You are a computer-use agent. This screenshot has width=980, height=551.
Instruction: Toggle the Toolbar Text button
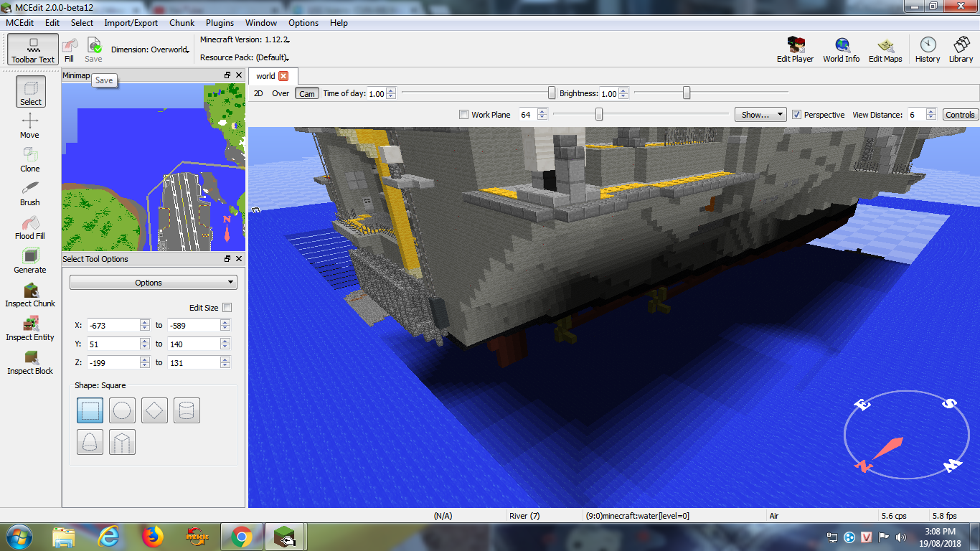pyautogui.click(x=33, y=50)
